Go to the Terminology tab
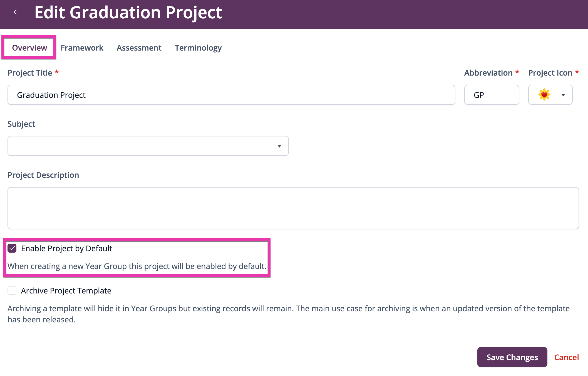Screen dimensions: 588x376 [198, 48]
